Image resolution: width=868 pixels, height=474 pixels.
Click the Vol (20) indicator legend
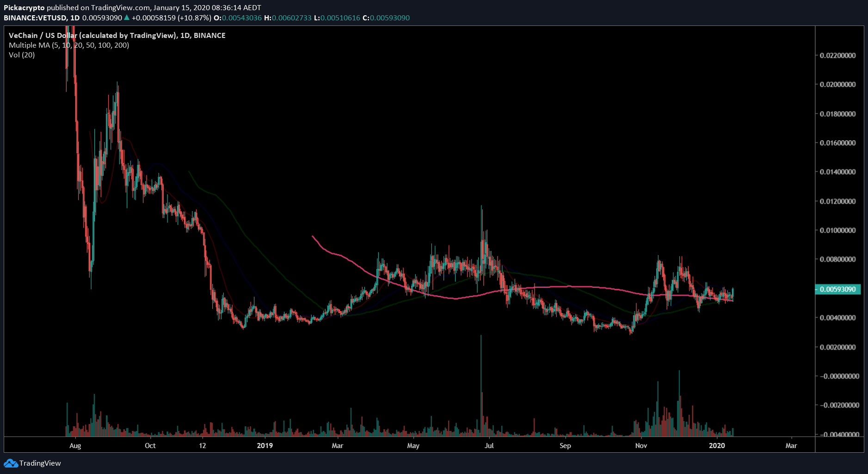tap(22, 55)
